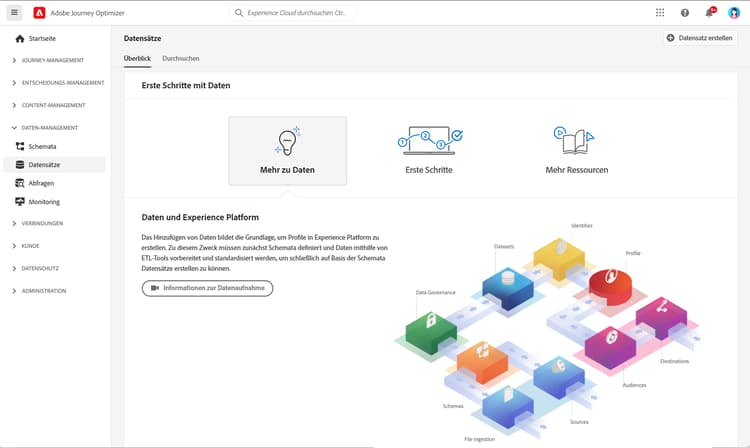
Task: Switch to the Durchsuchen tab
Action: coord(181,58)
